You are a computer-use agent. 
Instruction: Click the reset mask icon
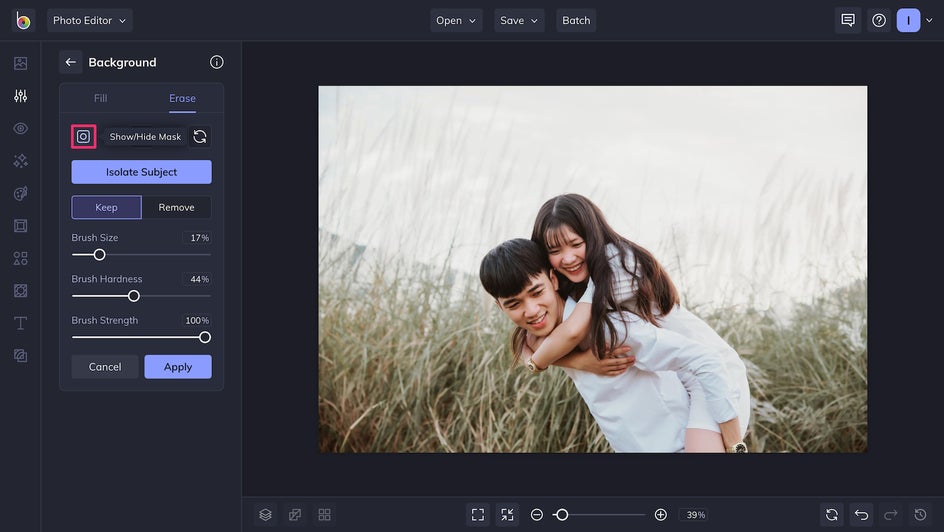(200, 137)
